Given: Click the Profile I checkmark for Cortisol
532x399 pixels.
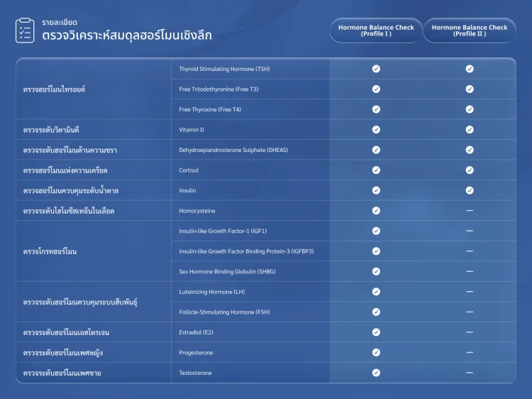Looking at the screenshot, I should (x=376, y=170).
